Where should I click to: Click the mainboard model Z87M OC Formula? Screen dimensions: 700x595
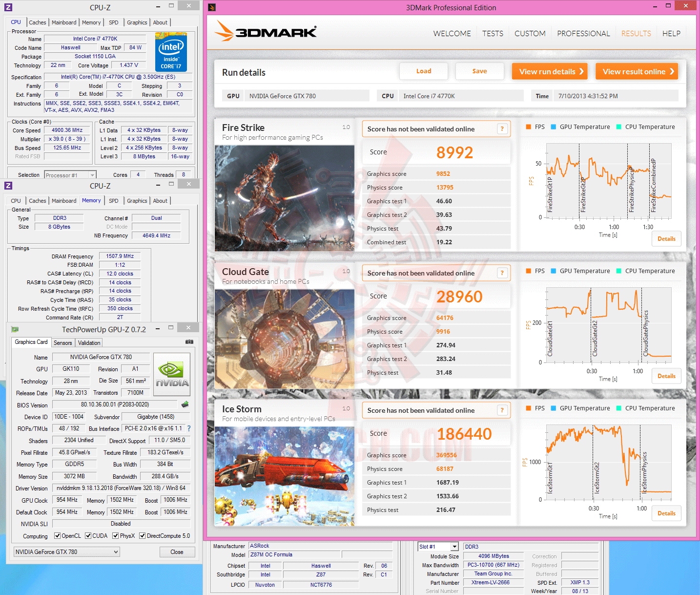[294, 554]
